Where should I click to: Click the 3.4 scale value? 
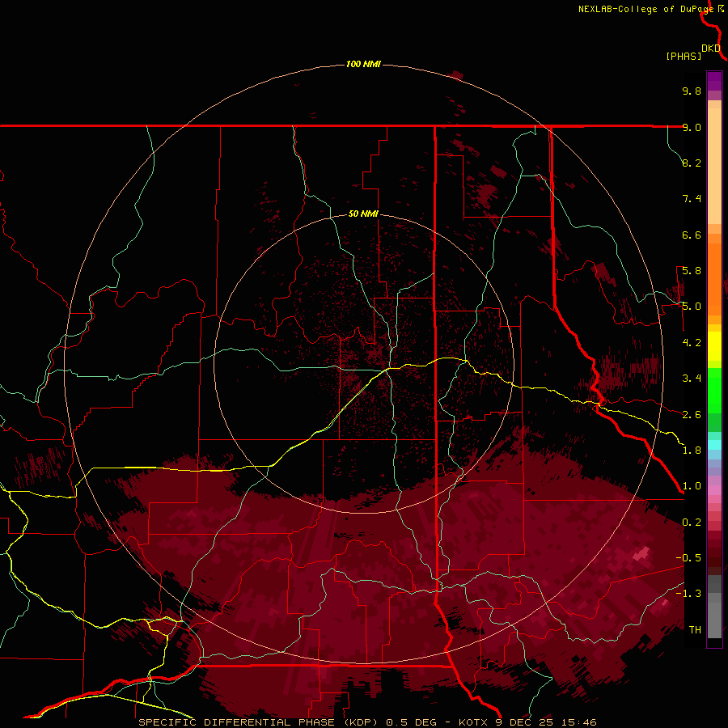point(692,379)
